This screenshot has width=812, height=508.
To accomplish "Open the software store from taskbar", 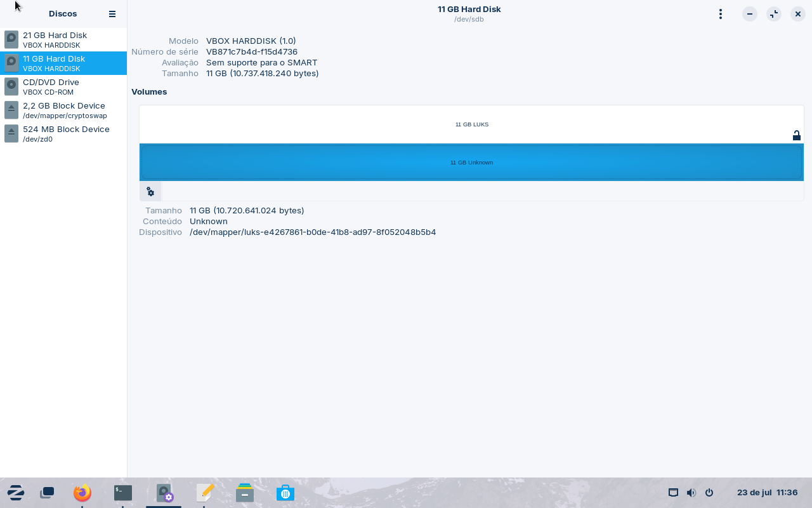I will (x=285, y=493).
